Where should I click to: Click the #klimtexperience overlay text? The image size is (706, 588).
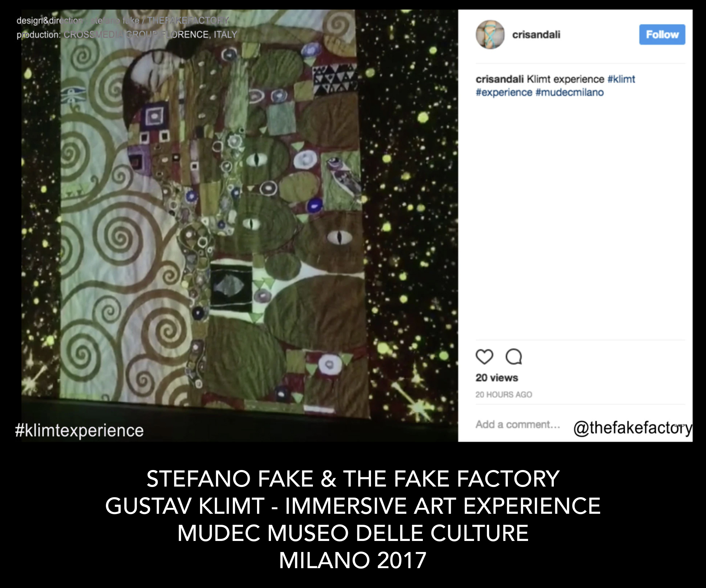pyautogui.click(x=79, y=430)
